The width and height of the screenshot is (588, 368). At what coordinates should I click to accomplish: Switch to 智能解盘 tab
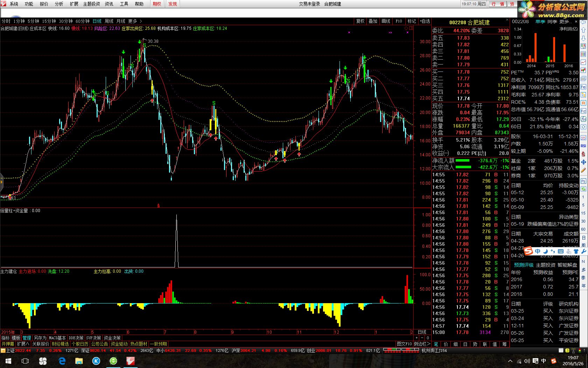(567, 265)
